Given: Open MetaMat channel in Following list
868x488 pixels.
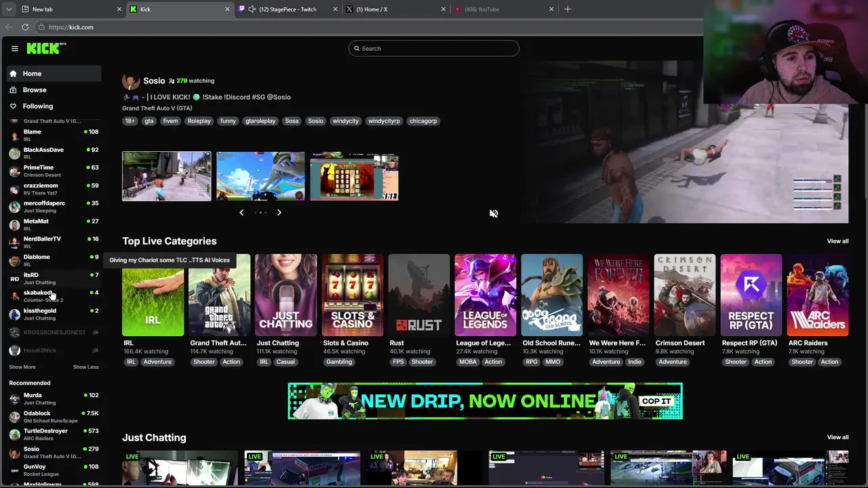Looking at the screenshot, I should coord(54,224).
